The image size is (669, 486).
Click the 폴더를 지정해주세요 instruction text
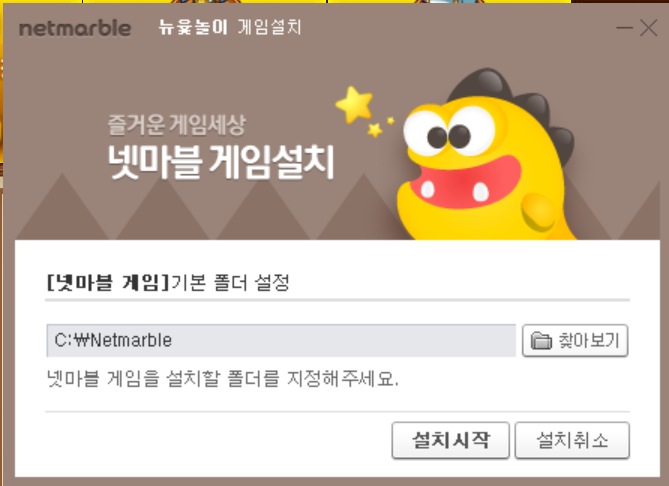[x=313, y=378]
